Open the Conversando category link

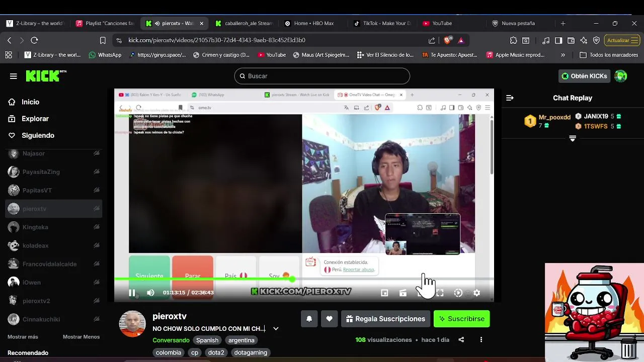click(171, 340)
